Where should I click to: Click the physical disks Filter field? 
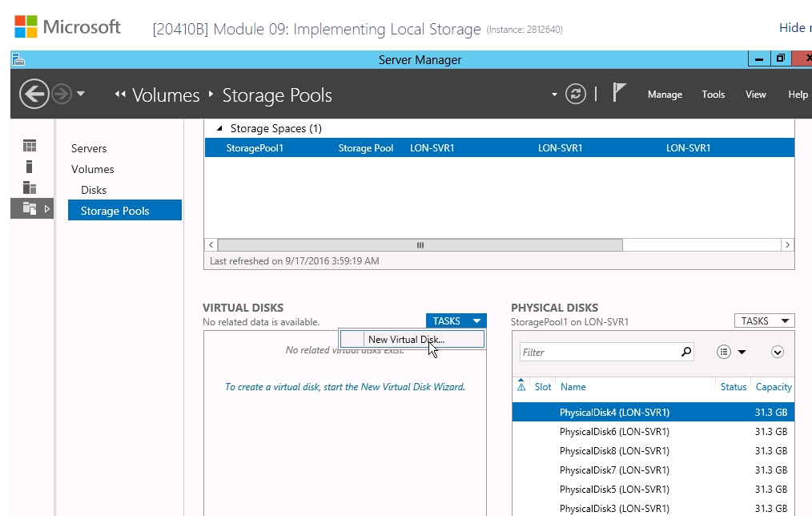[x=597, y=352]
